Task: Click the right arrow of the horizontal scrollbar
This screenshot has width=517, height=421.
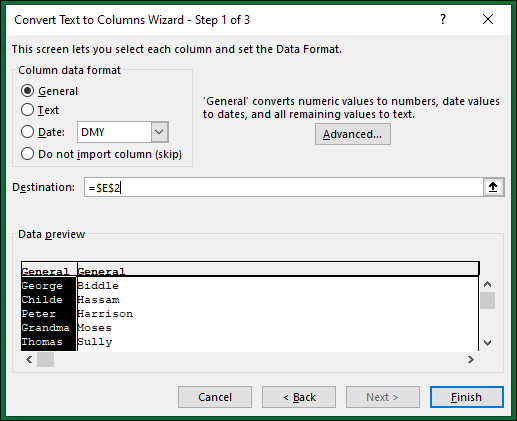Action: click(x=470, y=360)
